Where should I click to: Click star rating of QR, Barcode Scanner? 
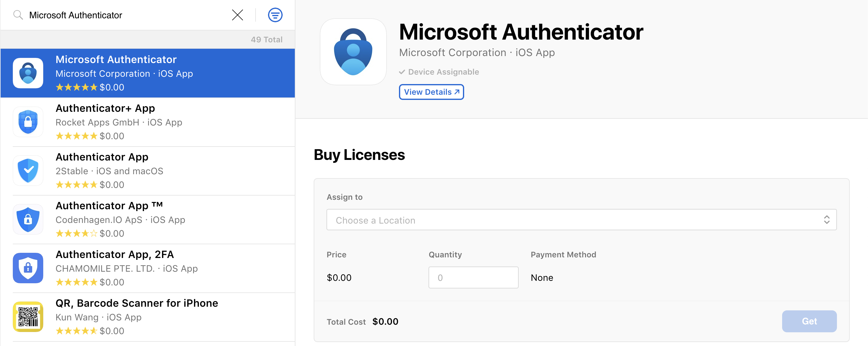click(76, 331)
